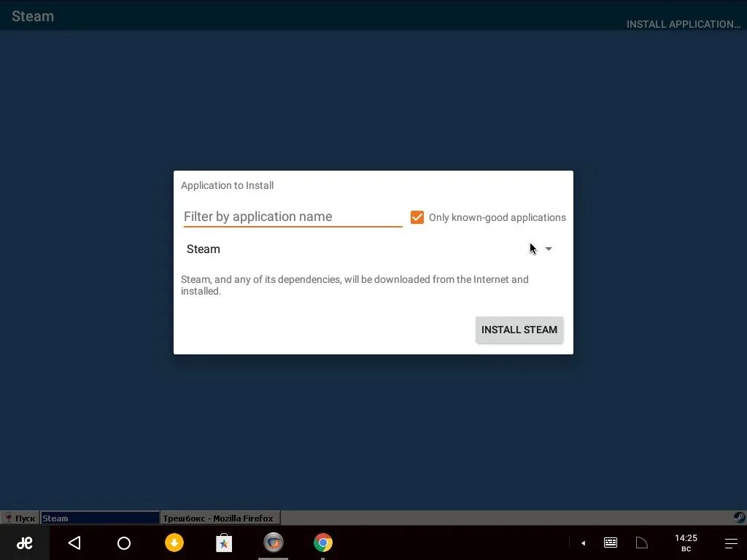Switch to Трешбокс Mozilla Firefox window
The image size is (747, 560).
[x=220, y=518]
